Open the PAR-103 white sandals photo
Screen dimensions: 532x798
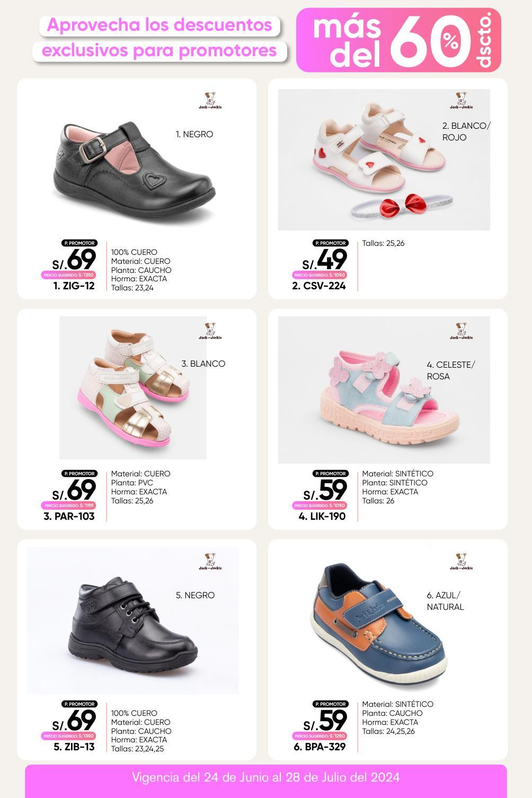pos(133,388)
